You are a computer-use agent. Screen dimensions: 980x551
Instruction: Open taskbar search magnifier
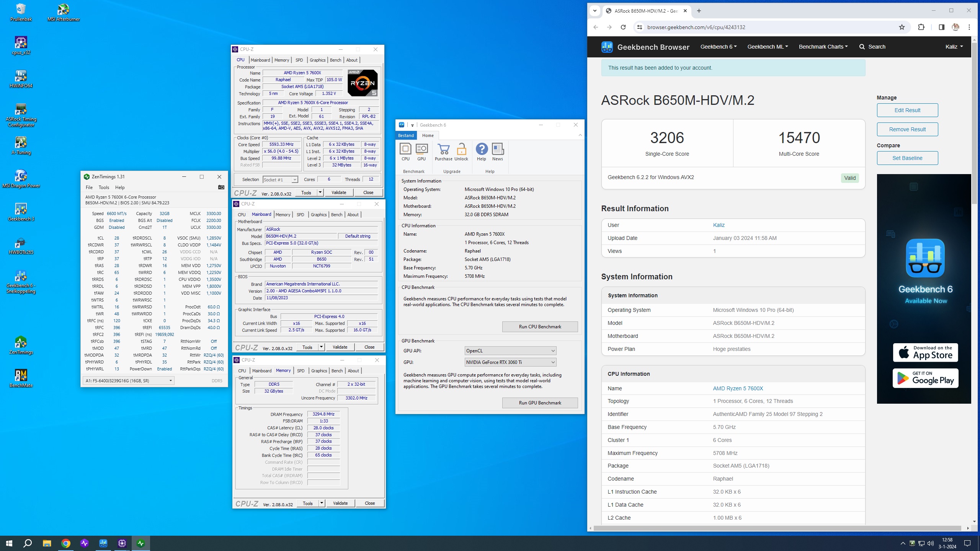[x=28, y=543]
